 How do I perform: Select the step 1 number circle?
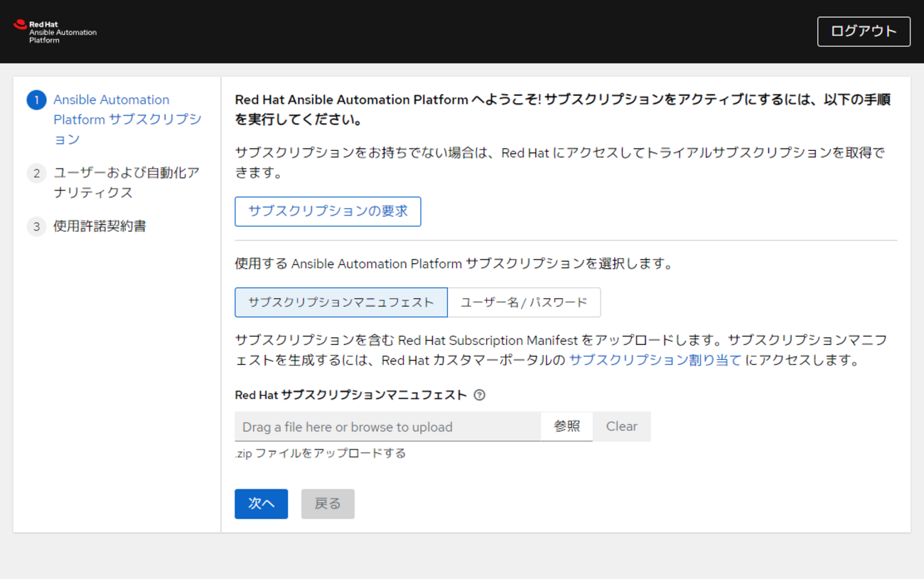36,100
